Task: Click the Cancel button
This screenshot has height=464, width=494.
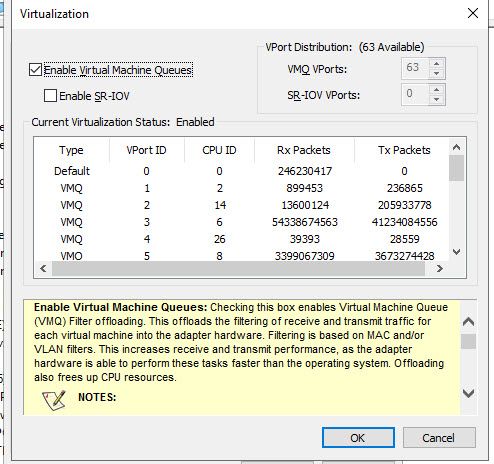Action: pyautogui.click(x=439, y=438)
